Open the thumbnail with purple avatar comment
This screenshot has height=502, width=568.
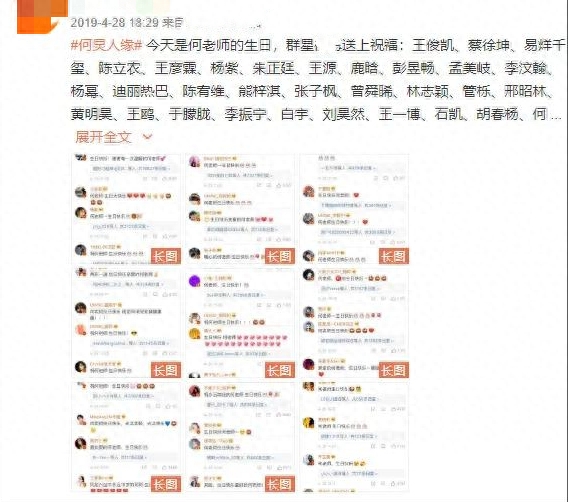click(x=240, y=323)
